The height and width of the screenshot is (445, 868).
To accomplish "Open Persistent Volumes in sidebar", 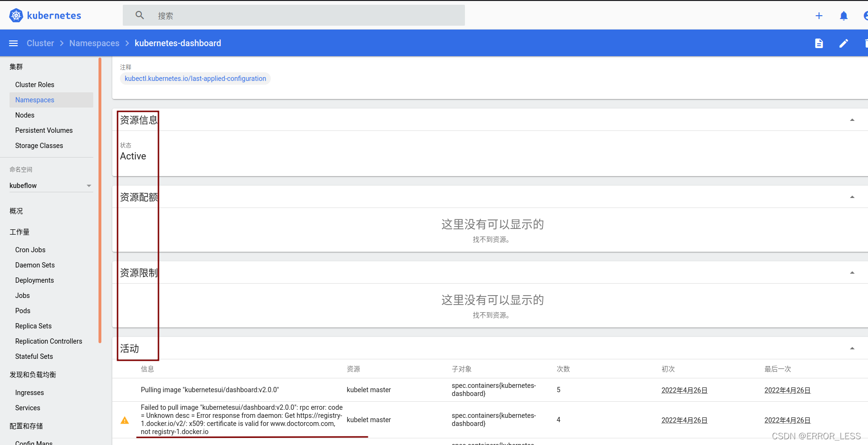I will coord(44,130).
